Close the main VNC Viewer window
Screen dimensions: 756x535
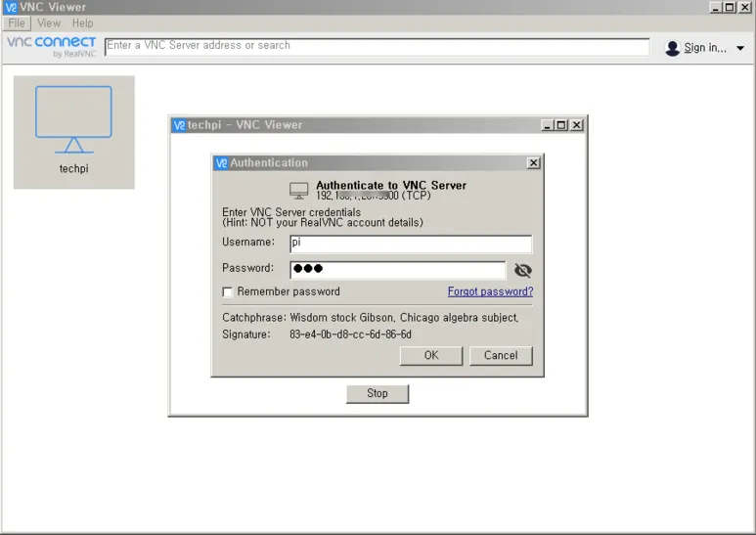745,7
